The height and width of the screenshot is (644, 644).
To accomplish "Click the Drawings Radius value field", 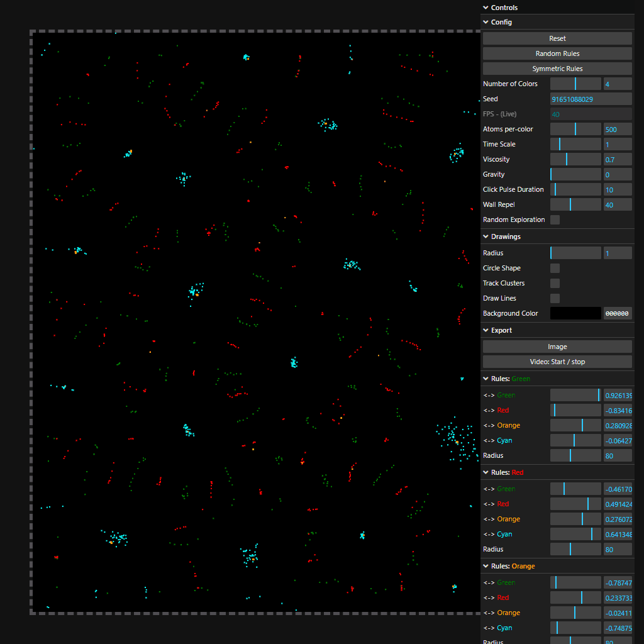I will pyautogui.click(x=618, y=253).
